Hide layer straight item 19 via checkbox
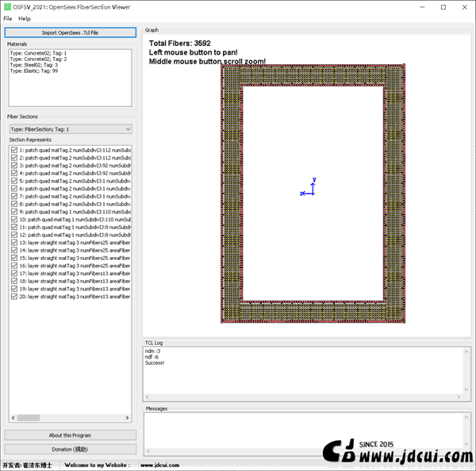The width and height of the screenshot is (476, 471). (x=14, y=289)
